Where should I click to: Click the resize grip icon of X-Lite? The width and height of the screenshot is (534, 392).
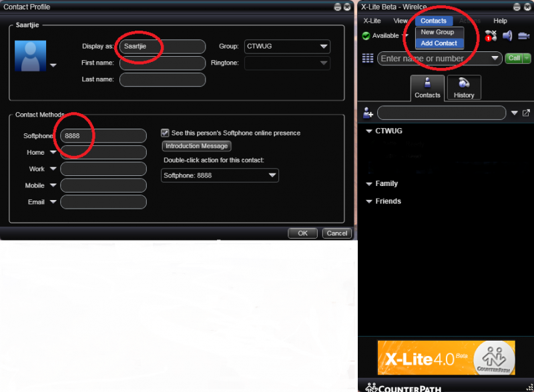[x=529, y=387]
